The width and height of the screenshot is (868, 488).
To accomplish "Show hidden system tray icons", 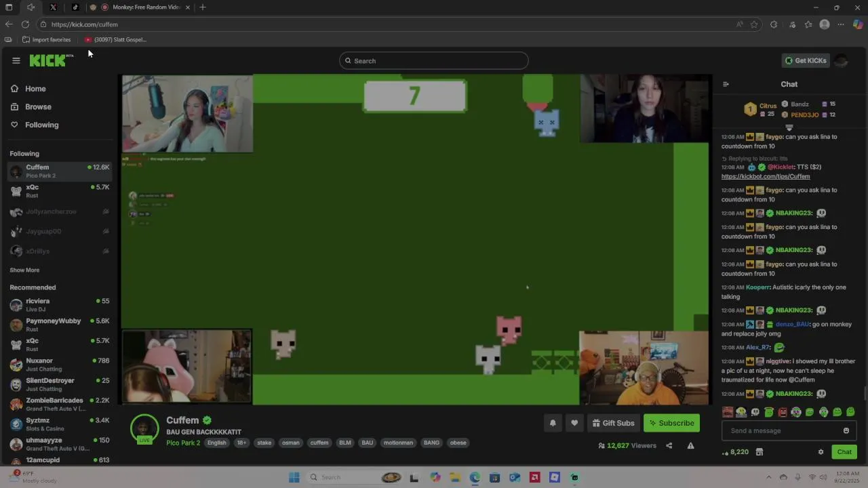I will click(x=768, y=477).
